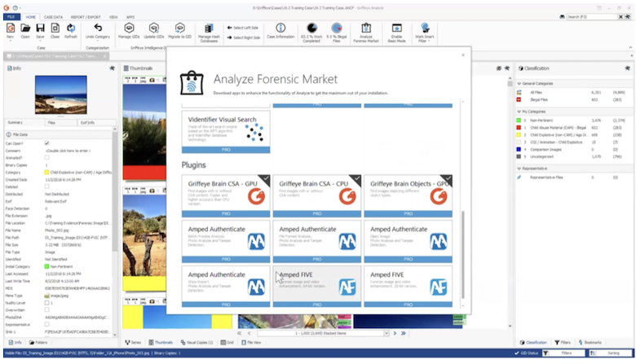Click red Child Abuse Material color swatch
Viewport: 636px width, 364px height.
pyautogui.click(x=519, y=128)
